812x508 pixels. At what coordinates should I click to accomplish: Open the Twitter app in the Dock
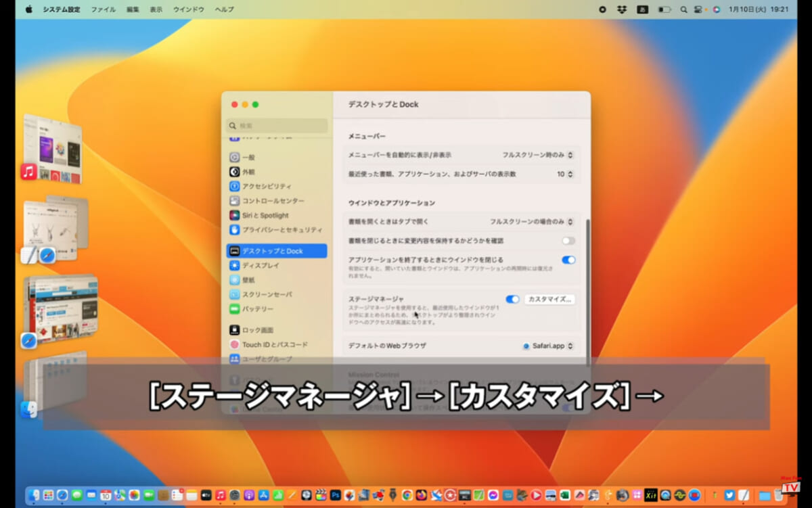point(729,495)
